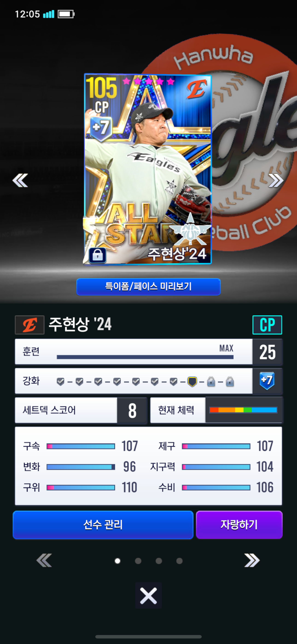The height and width of the screenshot is (644, 297).
Task: Go to previous player with left card arrow
Action: point(20,180)
